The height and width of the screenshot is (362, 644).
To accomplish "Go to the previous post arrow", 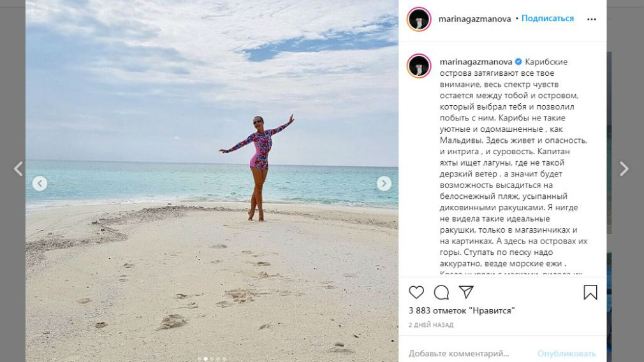I will pyautogui.click(x=18, y=169).
